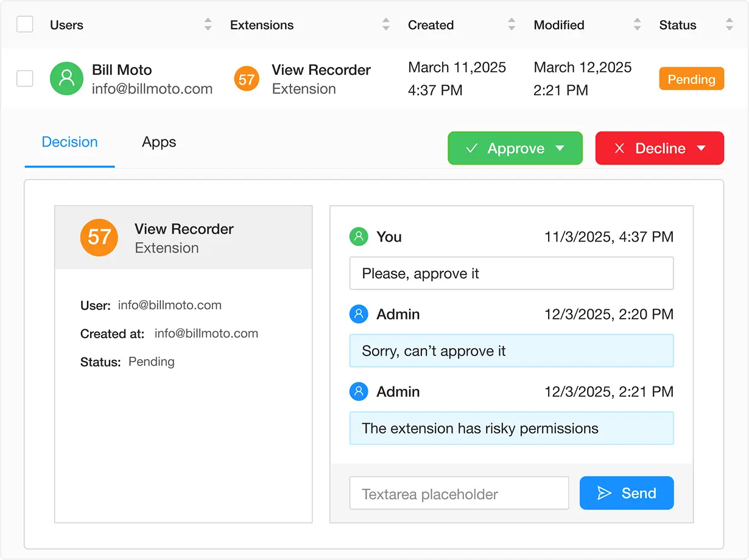The height and width of the screenshot is (560, 749).
Task: Click the 57 badge in the View Recorder card
Action: 99,238
